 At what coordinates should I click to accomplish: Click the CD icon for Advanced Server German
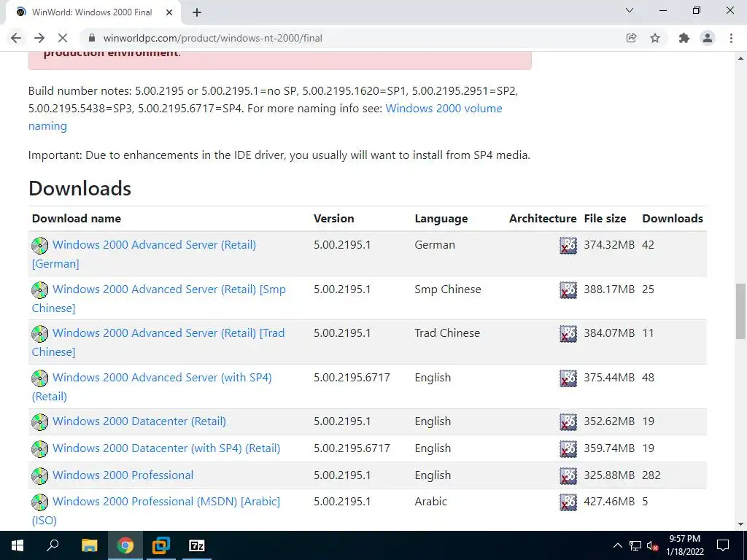click(x=40, y=245)
